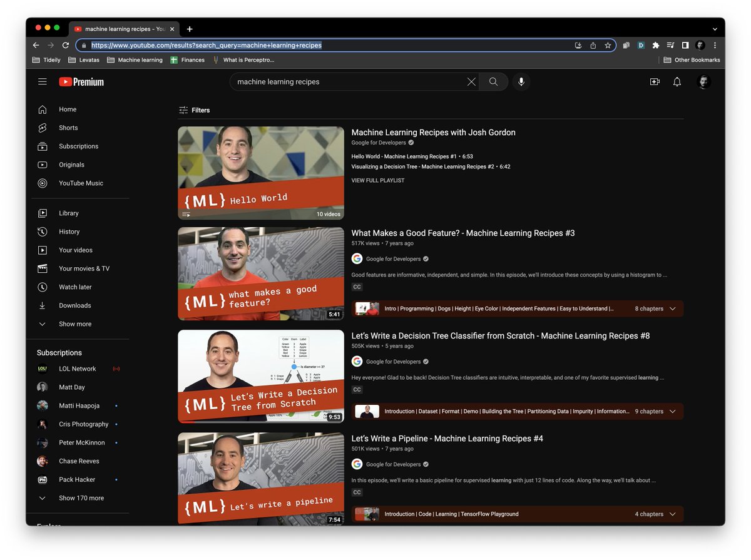Open Let's Write a Pipeline title

pyautogui.click(x=447, y=439)
